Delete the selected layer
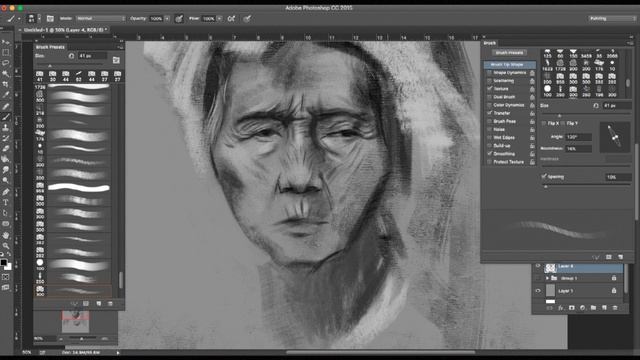Viewport: 640px width, 360px height. click(x=615, y=308)
